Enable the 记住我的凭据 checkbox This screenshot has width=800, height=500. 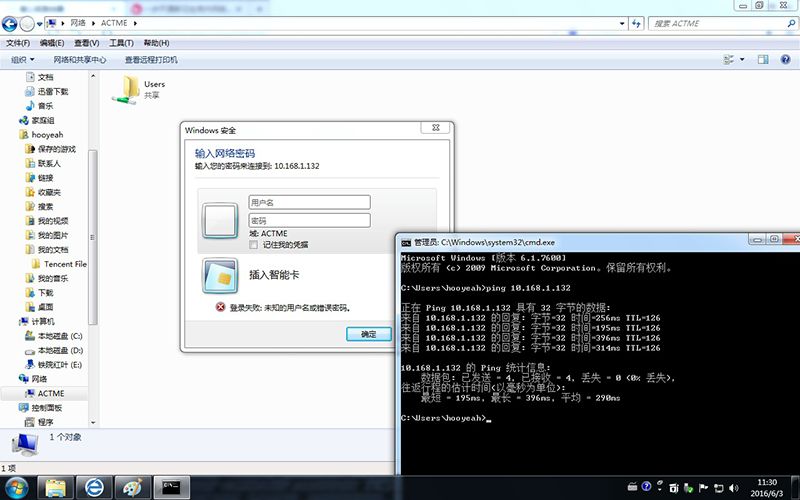[x=254, y=244]
